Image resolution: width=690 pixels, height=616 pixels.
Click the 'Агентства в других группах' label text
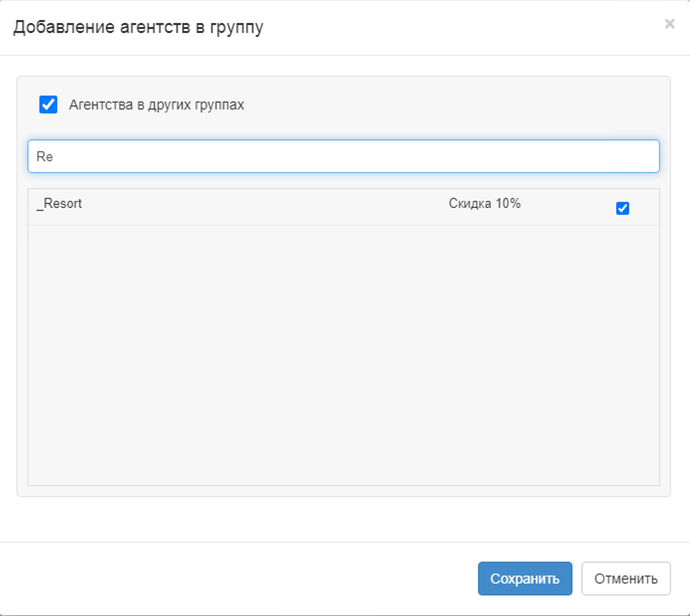[156, 105]
